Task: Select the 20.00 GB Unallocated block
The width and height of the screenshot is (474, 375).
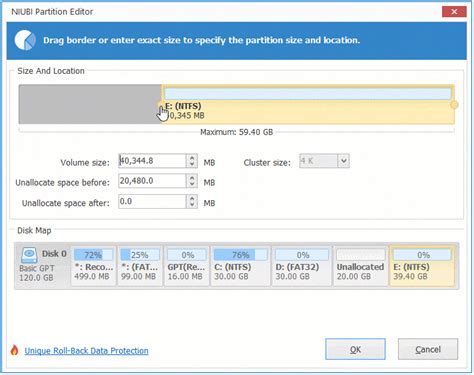Action: pyautogui.click(x=360, y=266)
